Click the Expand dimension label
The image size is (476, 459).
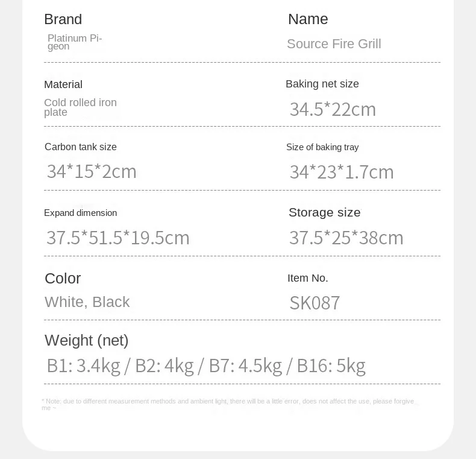pos(81,213)
